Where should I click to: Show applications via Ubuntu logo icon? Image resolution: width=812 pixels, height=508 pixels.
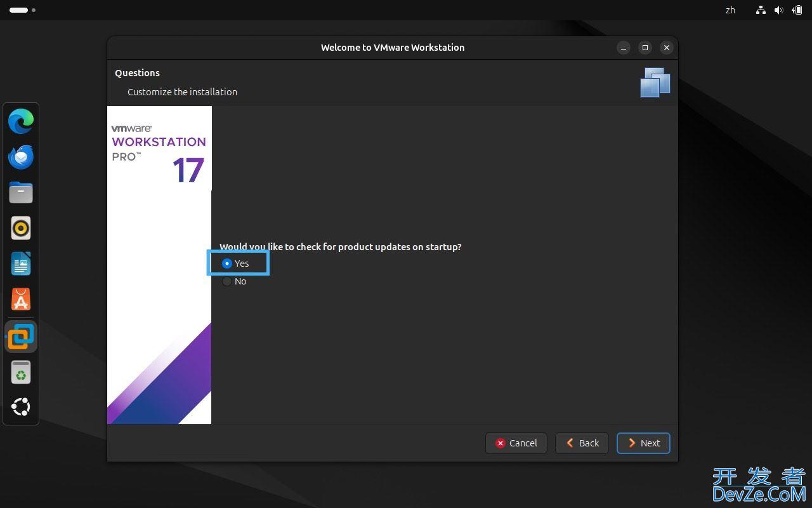click(x=21, y=407)
